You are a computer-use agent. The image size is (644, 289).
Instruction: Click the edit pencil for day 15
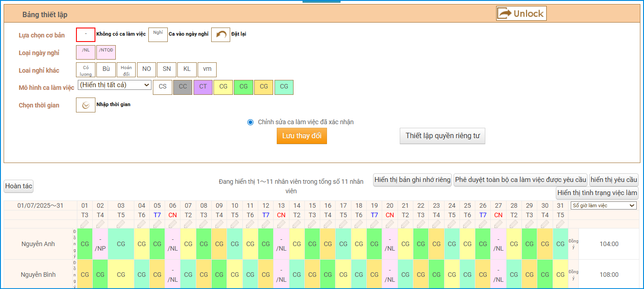pos(313,224)
